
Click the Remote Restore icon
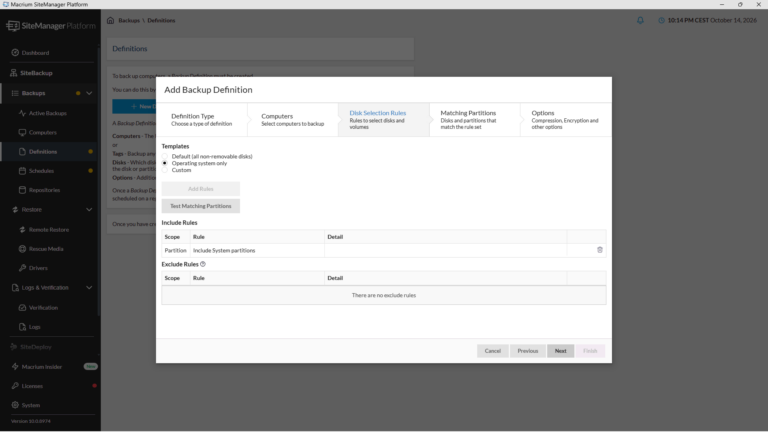[x=22, y=230]
